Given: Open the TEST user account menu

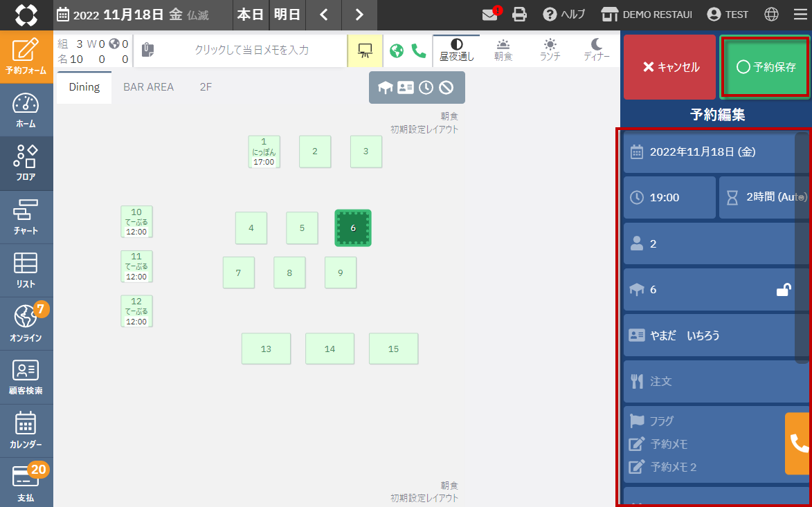Looking at the screenshot, I should point(728,15).
